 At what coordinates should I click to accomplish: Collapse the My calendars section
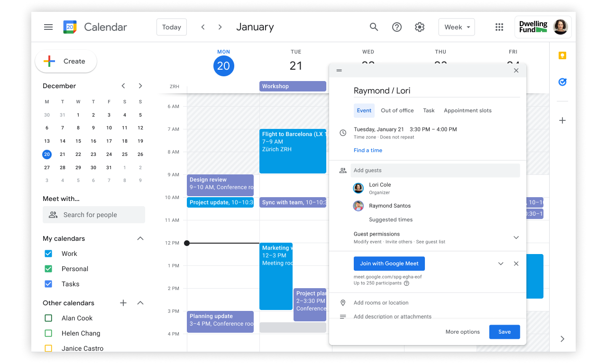tap(140, 238)
